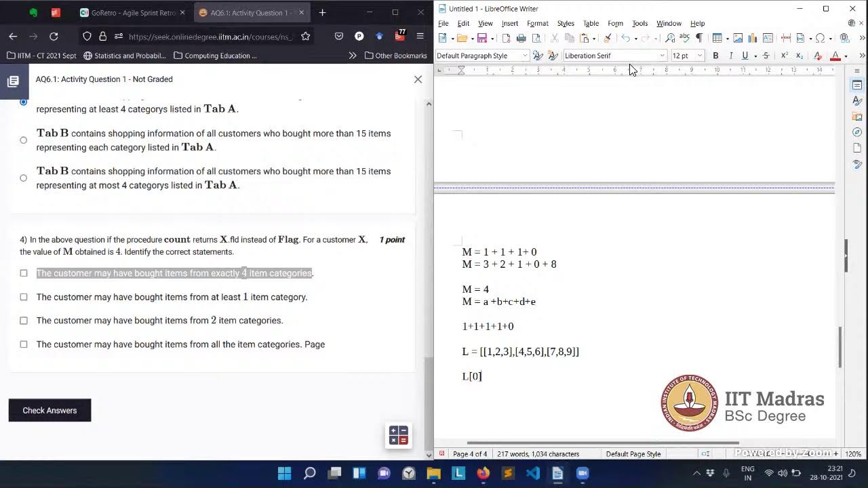
Task: Expand the Insert Table dropdown arrow
Action: click(727, 39)
